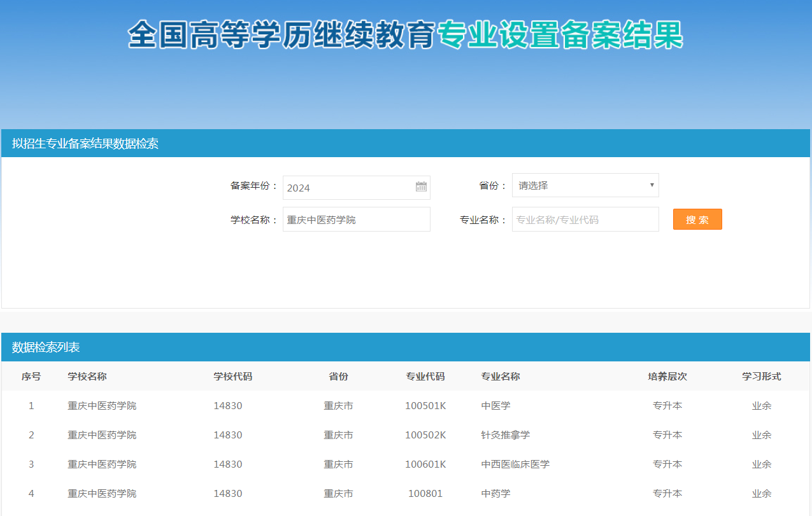Click the 序号 column header
The image size is (812, 516).
31,377
